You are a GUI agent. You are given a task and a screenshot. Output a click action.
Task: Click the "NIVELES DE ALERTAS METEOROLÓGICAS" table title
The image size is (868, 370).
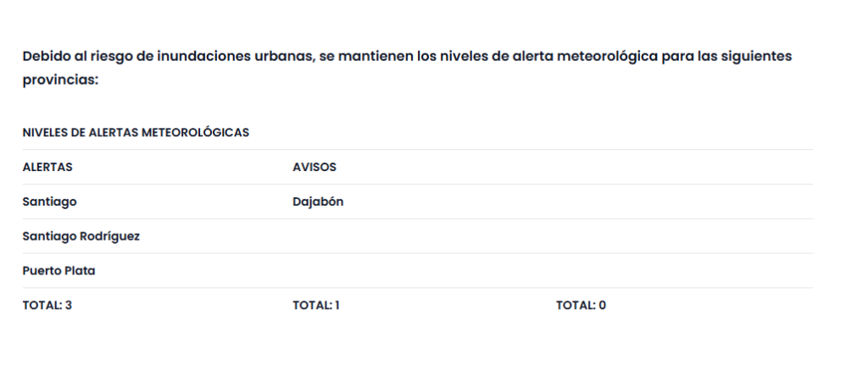[x=136, y=133]
